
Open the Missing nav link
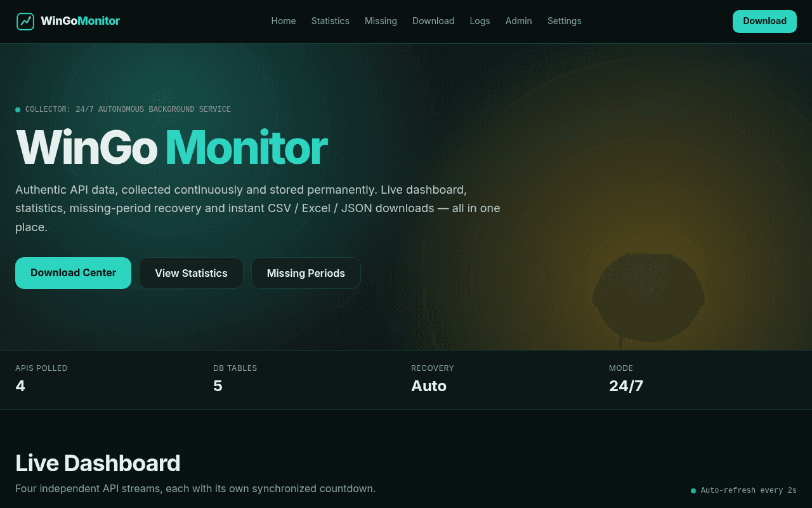[381, 21]
